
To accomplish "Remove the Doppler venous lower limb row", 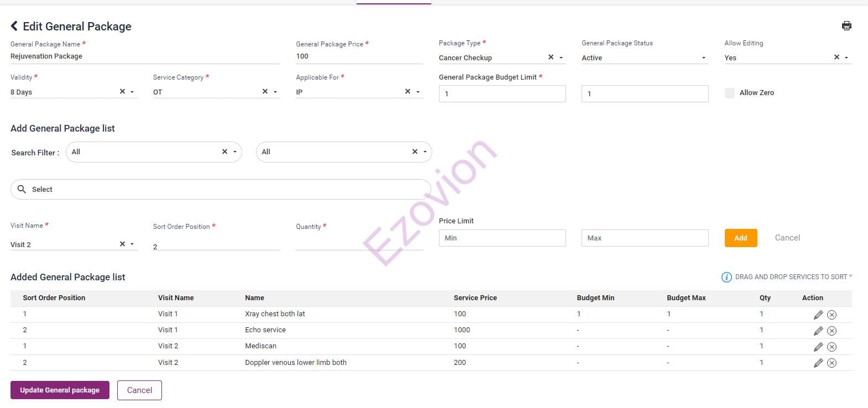I will [832, 363].
